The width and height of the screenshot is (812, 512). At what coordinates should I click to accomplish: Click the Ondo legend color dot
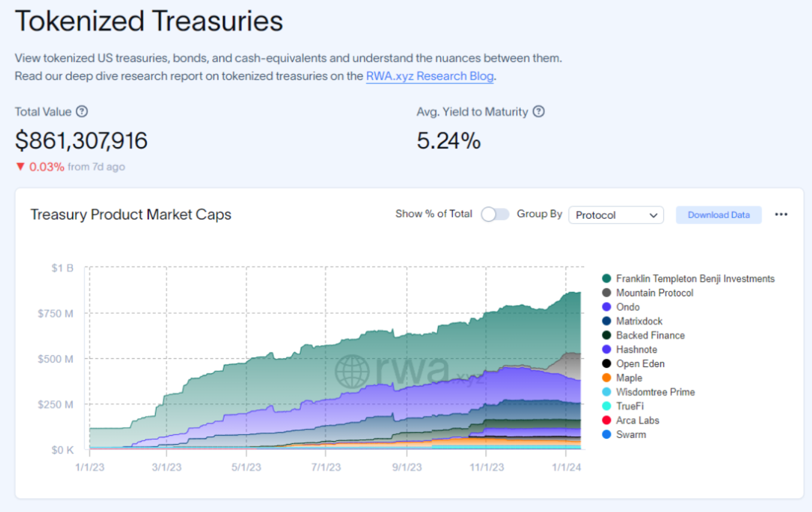coord(606,307)
